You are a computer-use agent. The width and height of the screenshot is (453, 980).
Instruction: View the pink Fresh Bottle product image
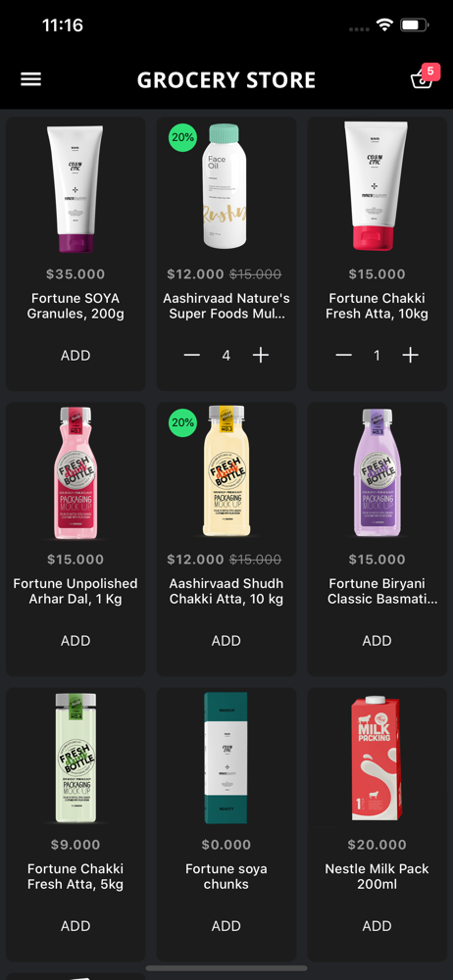75,472
